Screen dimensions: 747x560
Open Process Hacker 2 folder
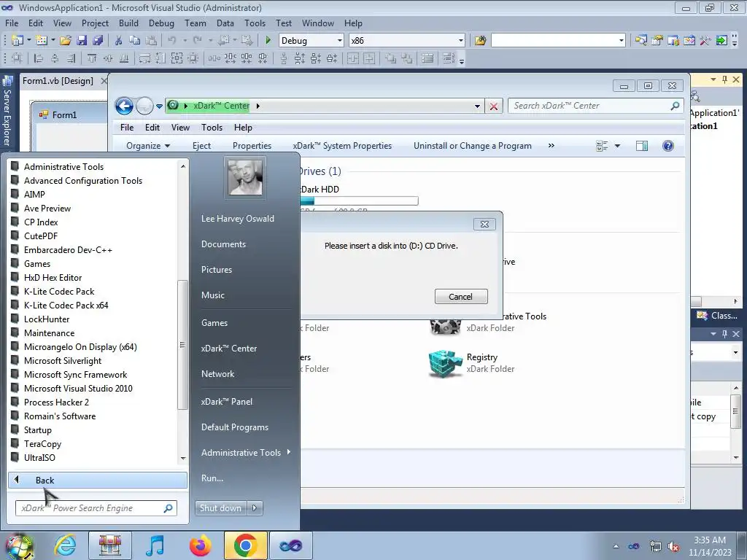pyautogui.click(x=56, y=402)
